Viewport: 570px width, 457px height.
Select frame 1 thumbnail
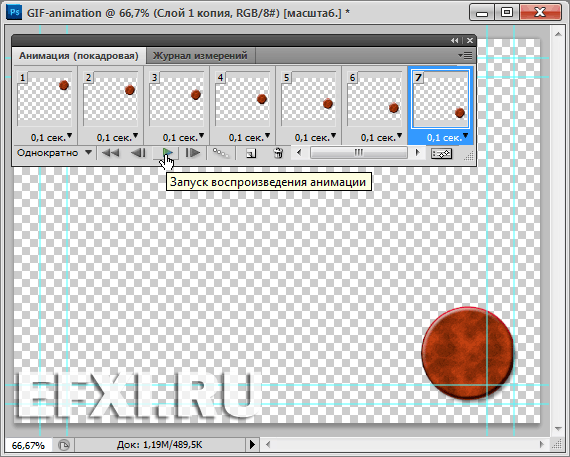tap(44, 99)
